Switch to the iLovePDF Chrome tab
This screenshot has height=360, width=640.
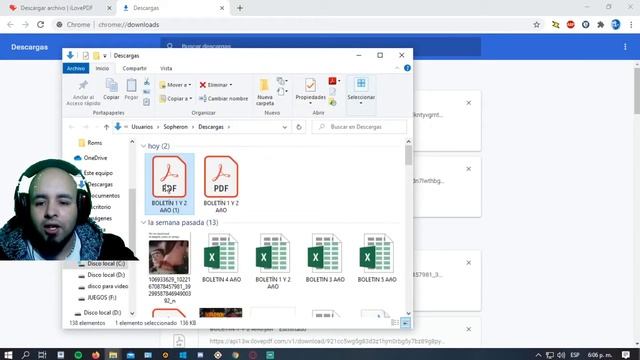[57, 8]
